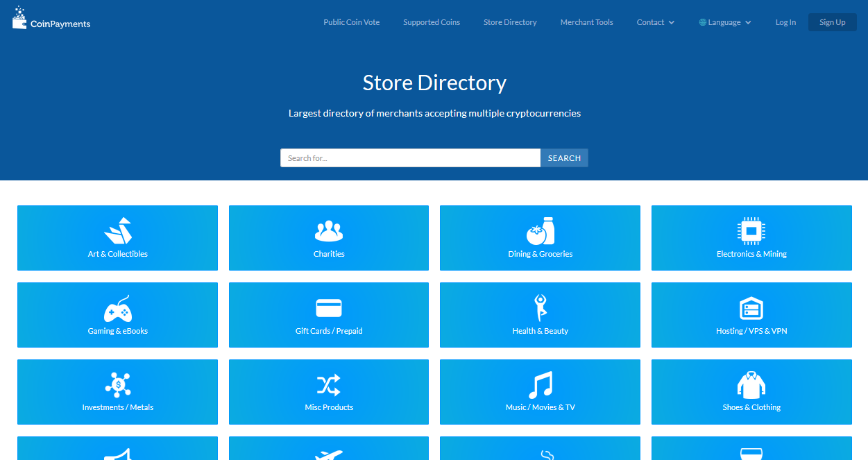Open the Charities category label
The width and height of the screenshot is (868, 460).
pos(329,254)
